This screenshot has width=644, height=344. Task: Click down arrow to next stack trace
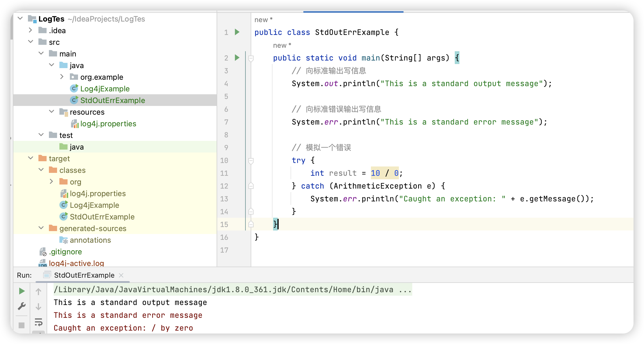[38, 307]
